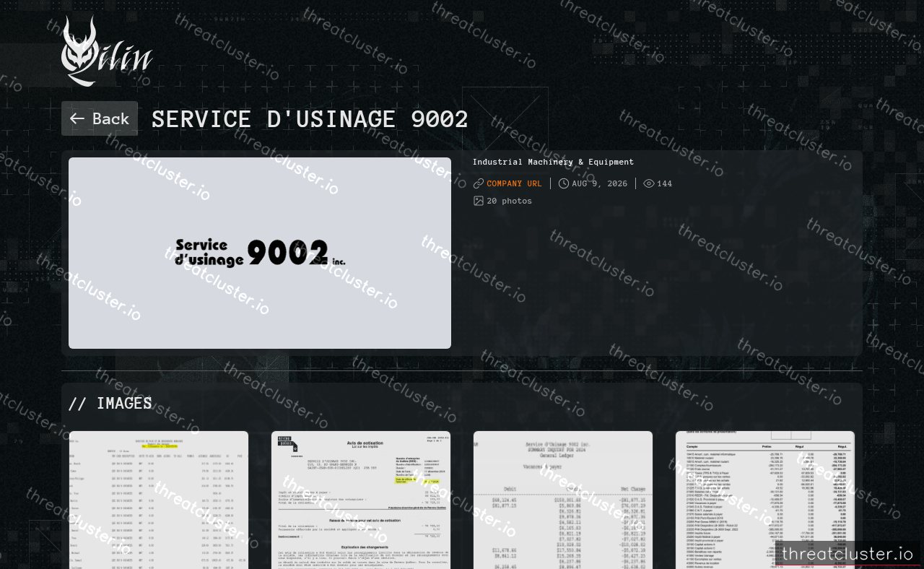Screen dimensions: 924x569
Task: Click the // IMAGES section heading
Action: pyautogui.click(x=110, y=403)
